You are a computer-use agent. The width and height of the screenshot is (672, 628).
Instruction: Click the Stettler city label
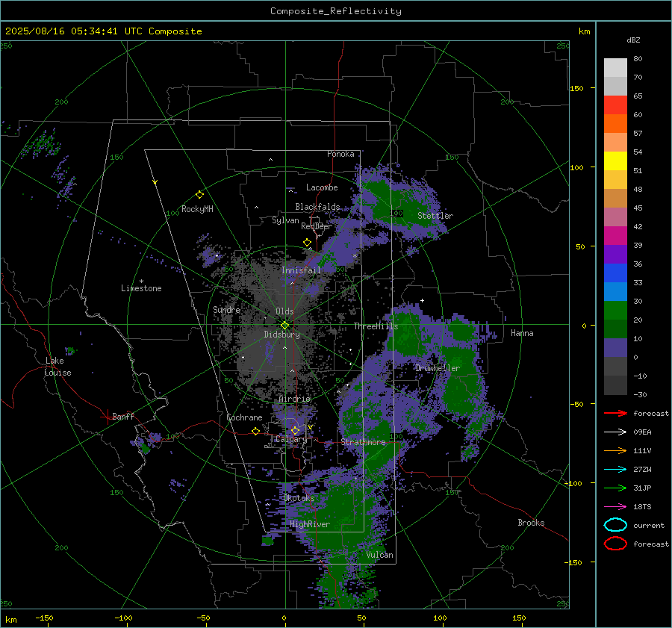pos(435,216)
